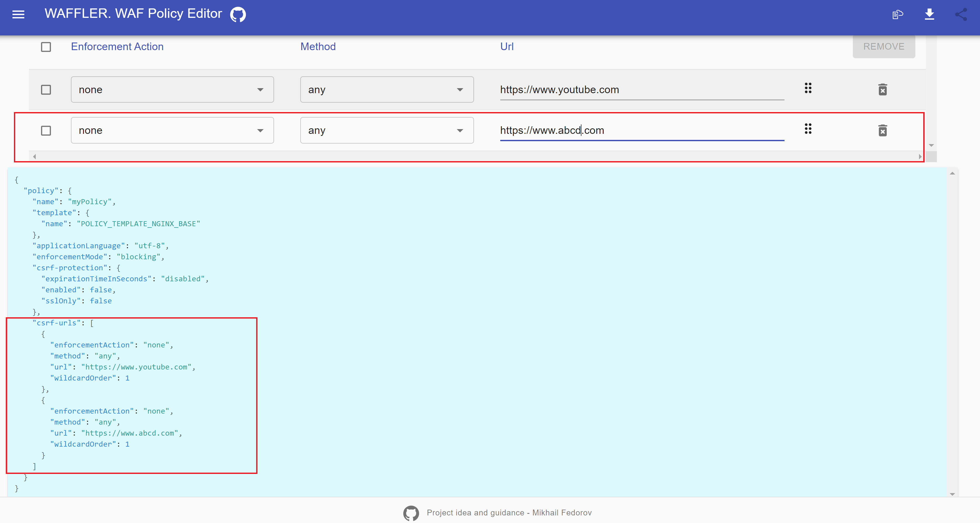This screenshot has height=523, width=980.
Task: Download the WAF policy file
Action: pos(930,14)
